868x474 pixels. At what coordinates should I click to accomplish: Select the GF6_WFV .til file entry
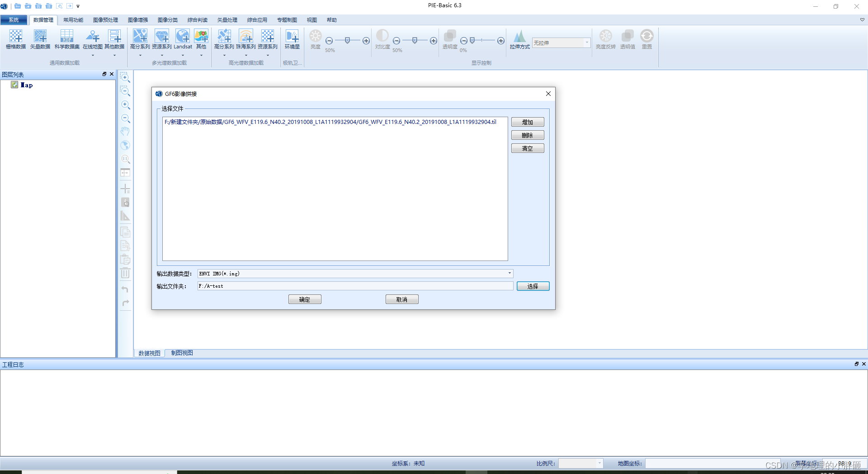click(330, 122)
